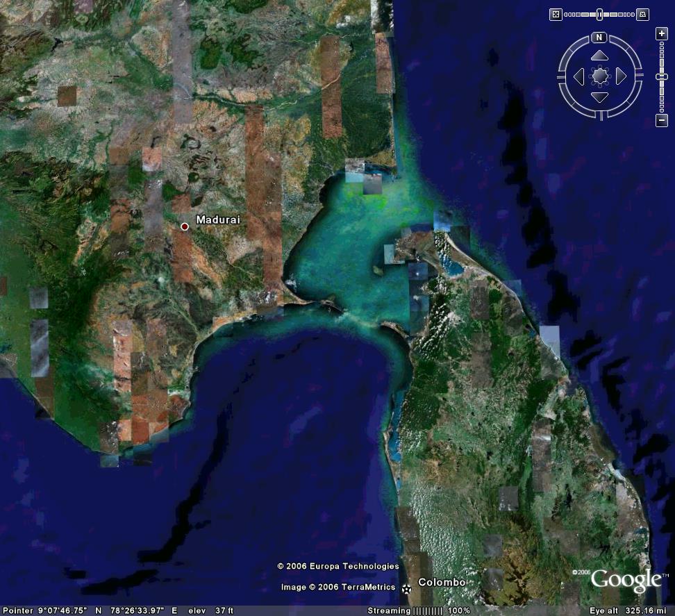675x616 pixels.
Task: Click the vertical zoom slider handle
Action: (x=662, y=76)
